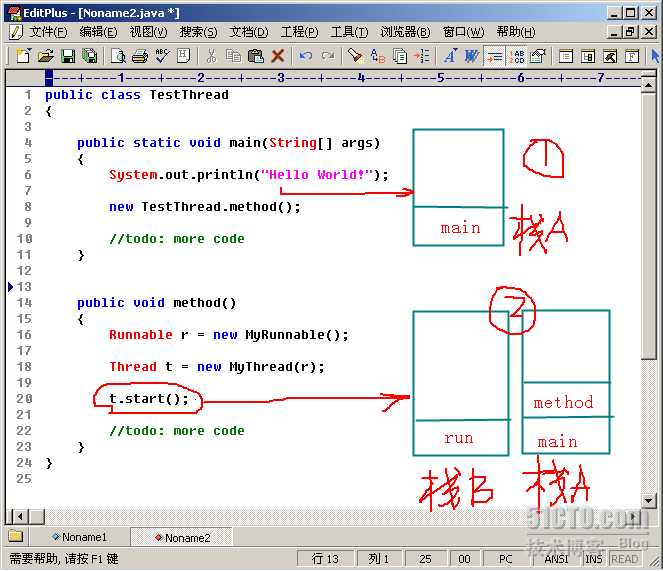
Task: Click the Copy icon in the toolbar
Action: click(233, 56)
